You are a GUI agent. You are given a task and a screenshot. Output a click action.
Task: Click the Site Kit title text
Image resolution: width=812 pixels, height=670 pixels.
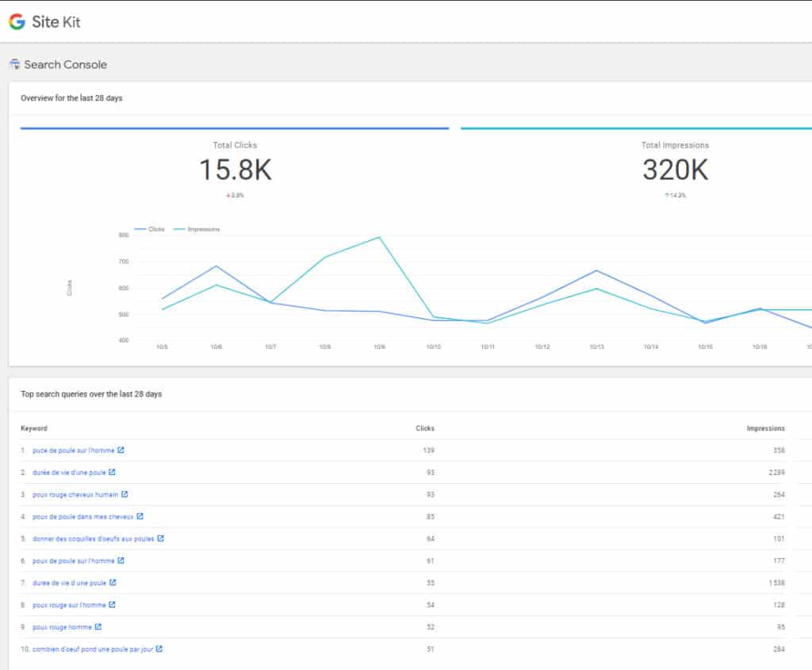[x=56, y=21]
